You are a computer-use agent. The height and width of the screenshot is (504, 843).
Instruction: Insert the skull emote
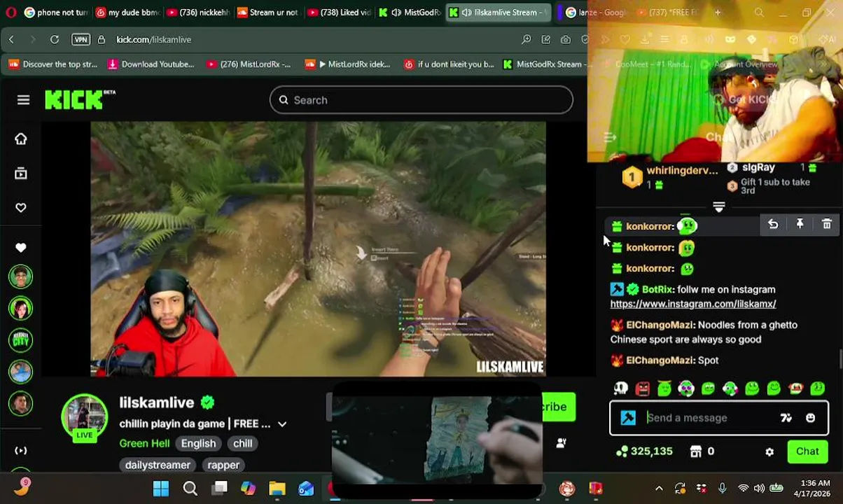coord(620,388)
